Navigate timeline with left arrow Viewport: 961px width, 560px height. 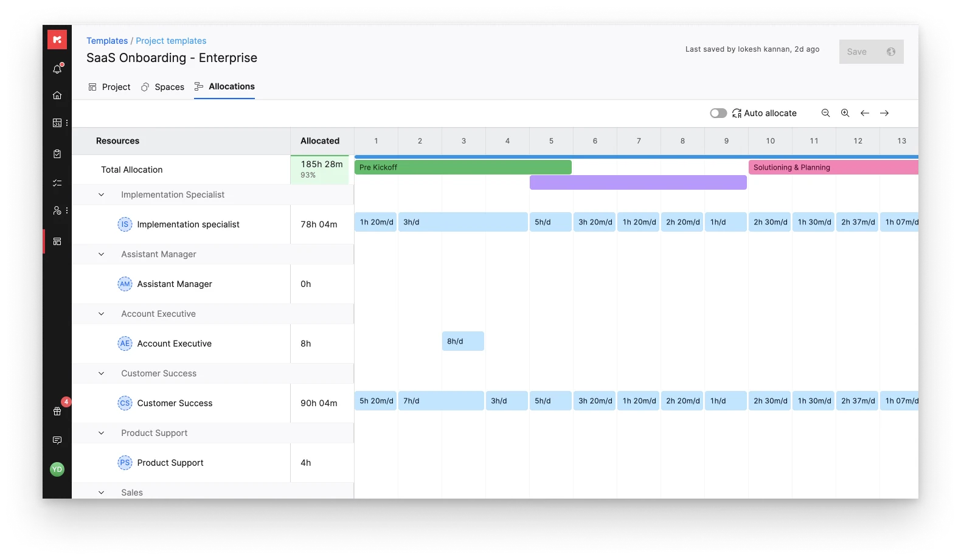point(865,113)
